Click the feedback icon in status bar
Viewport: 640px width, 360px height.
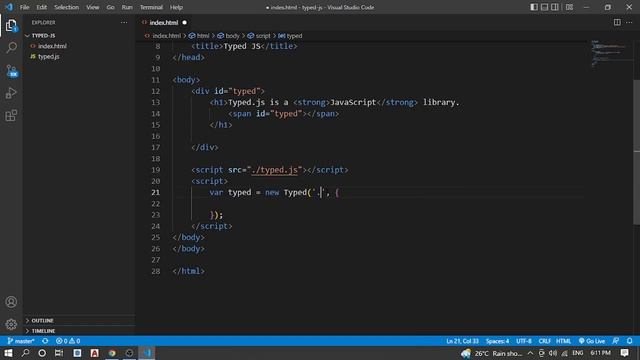[616, 341]
